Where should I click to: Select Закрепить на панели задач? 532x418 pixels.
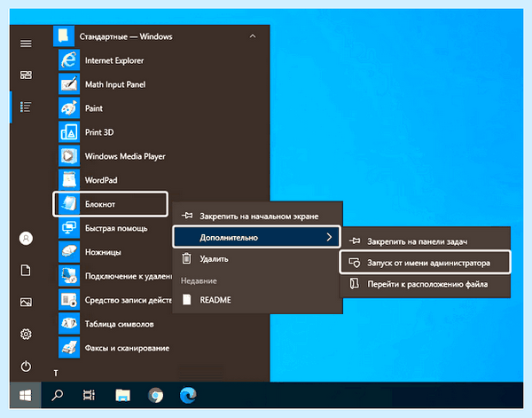(426, 241)
